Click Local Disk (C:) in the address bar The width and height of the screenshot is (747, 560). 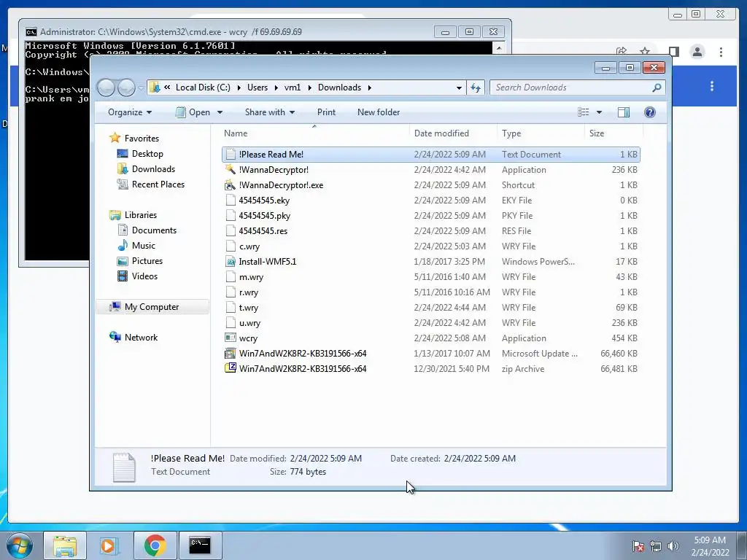click(203, 87)
